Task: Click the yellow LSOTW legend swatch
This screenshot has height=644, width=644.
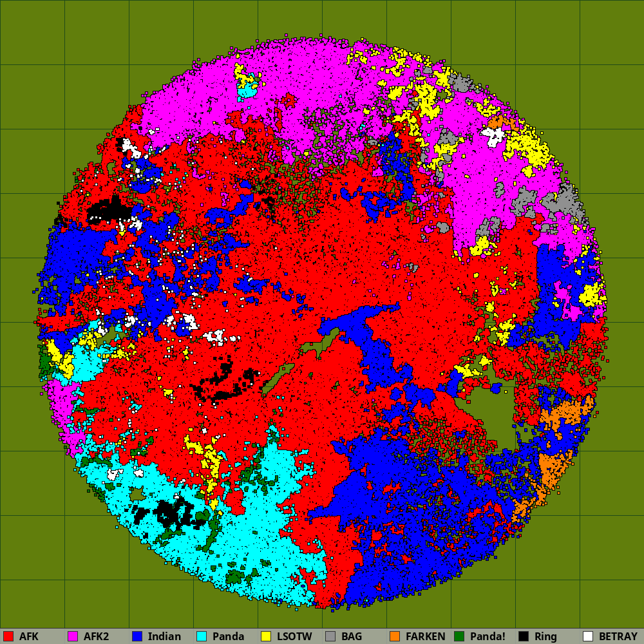Action: click(266, 636)
